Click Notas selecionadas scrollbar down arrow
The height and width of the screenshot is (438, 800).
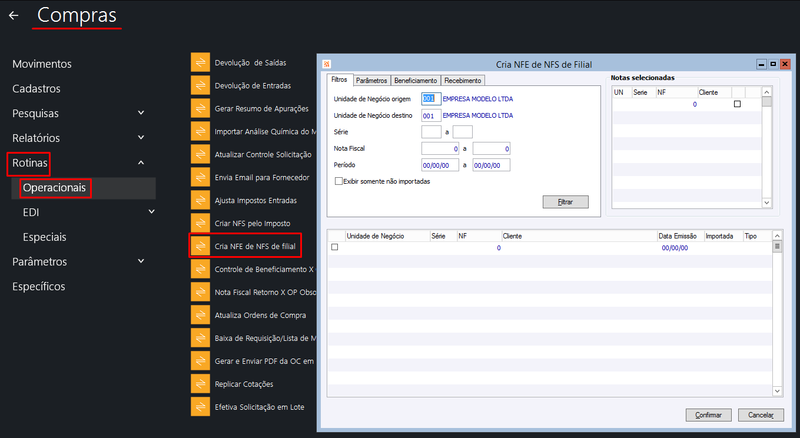coord(766,203)
